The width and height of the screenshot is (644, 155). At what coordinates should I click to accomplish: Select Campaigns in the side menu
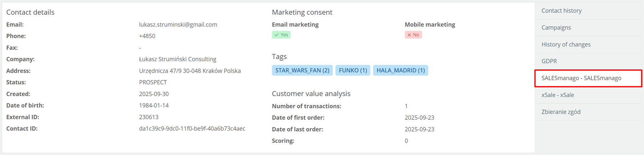pos(556,27)
